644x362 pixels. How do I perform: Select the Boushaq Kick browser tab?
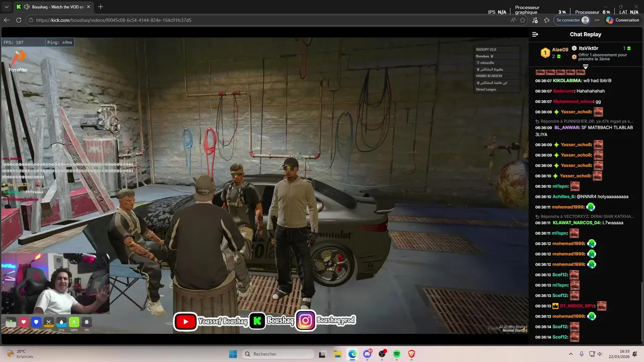pos(52,7)
